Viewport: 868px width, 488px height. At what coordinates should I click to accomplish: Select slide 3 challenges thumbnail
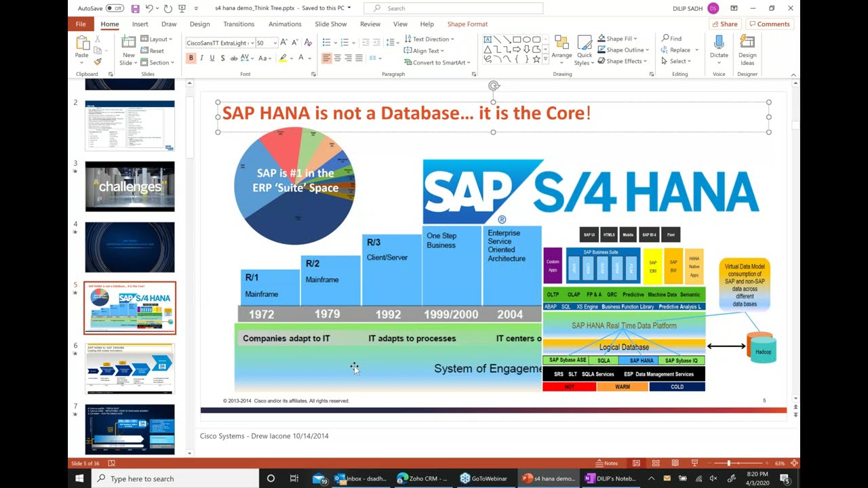click(130, 186)
